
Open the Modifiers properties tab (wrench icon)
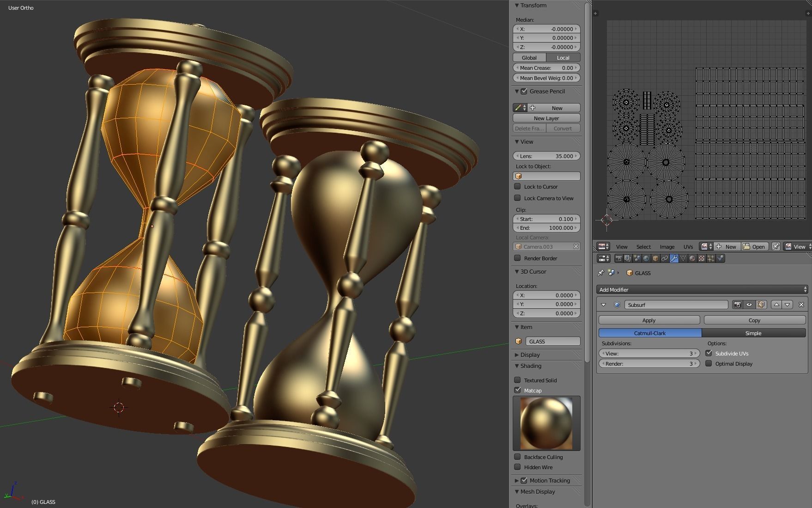pyautogui.click(x=674, y=258)
